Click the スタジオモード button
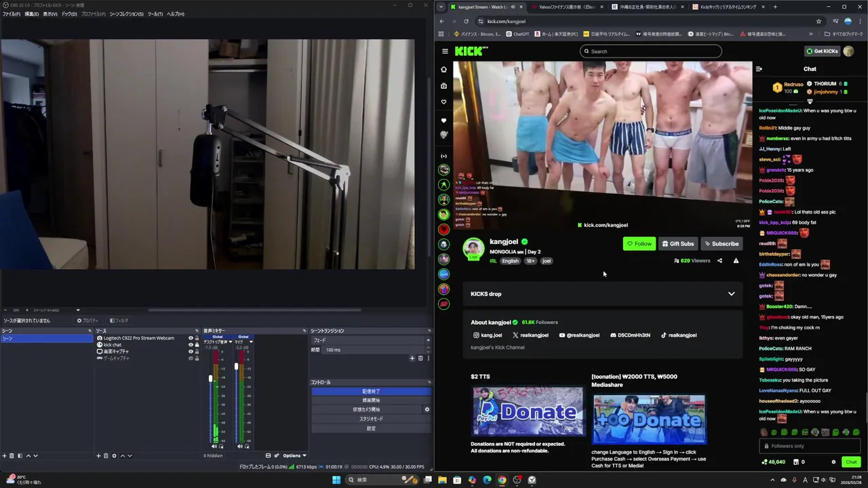This screenshot has height=488, width=868. click(x=371, y=419)
